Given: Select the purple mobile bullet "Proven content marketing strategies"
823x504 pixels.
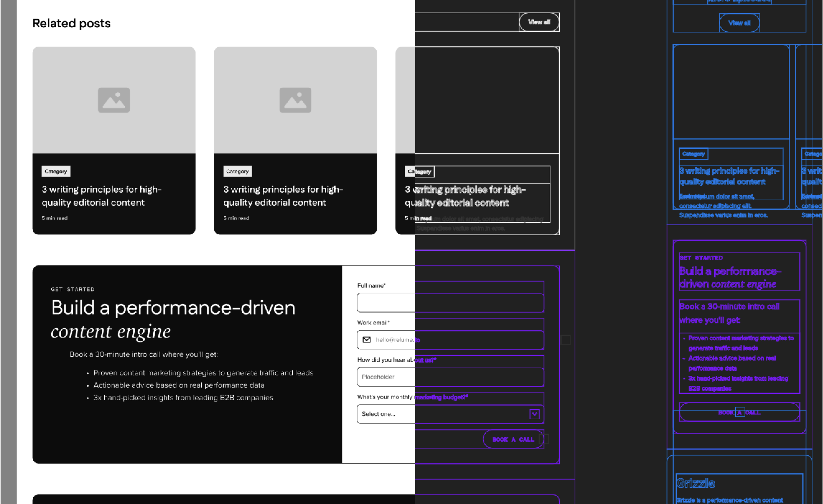Looking at the screenshot, I should tap(741, 343).
